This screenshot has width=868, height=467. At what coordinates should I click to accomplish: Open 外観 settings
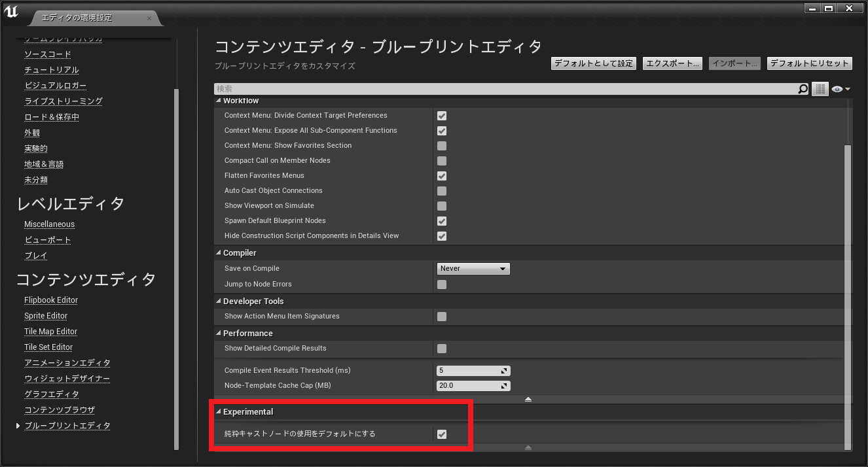[32, 133]
